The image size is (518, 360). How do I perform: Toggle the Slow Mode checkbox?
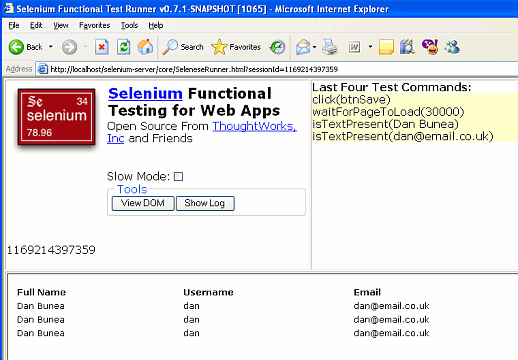pos(179,176)
